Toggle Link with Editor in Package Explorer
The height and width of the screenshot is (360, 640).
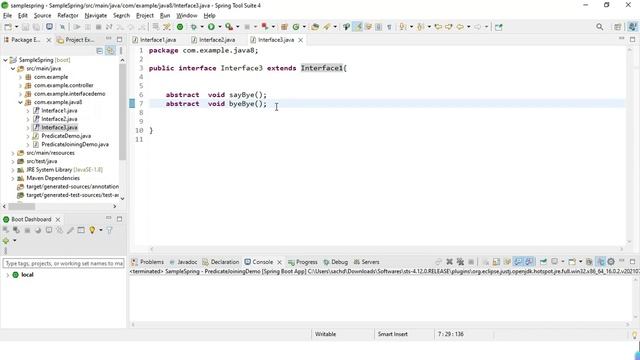tap(110, 51)
